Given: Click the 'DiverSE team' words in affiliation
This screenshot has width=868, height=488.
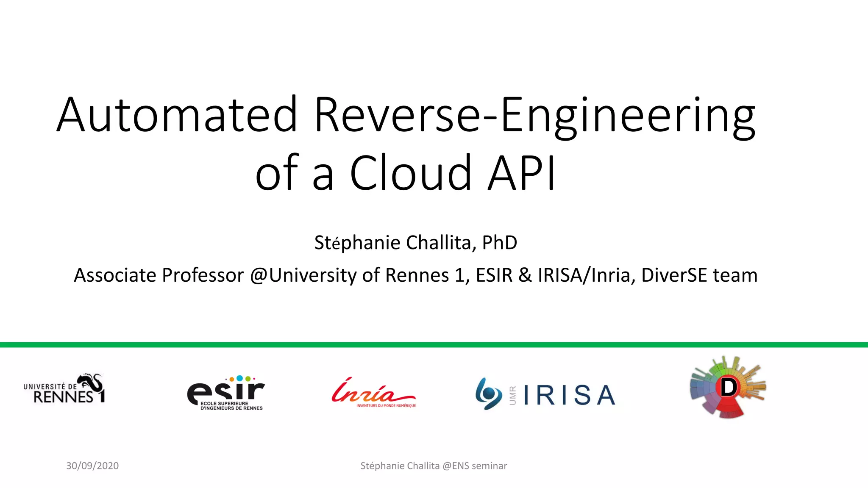Looking at the screenshot, I should (699, 275).
